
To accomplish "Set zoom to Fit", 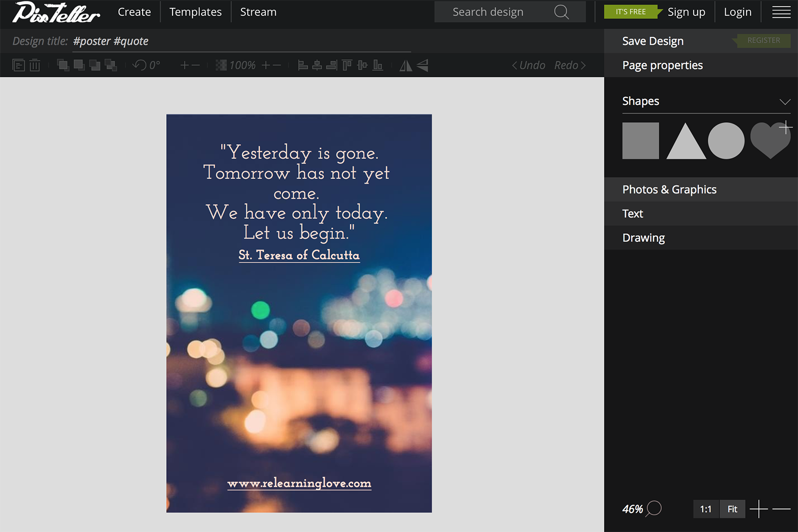I will coord(732,509).
